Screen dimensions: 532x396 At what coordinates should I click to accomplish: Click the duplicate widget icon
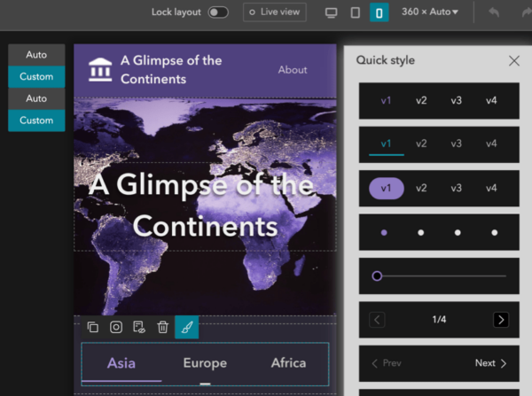tap(92, 327)
